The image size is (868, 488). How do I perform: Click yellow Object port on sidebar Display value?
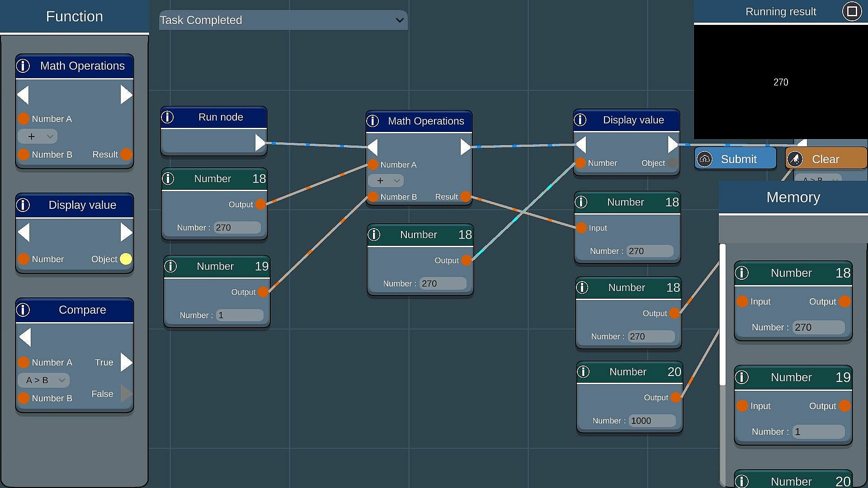[x=126, y=259]
